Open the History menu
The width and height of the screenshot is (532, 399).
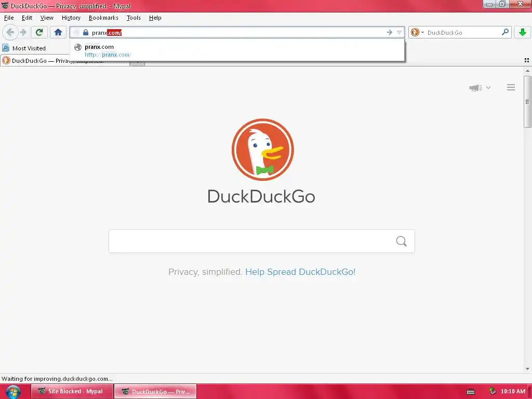[x=71, y=18]
